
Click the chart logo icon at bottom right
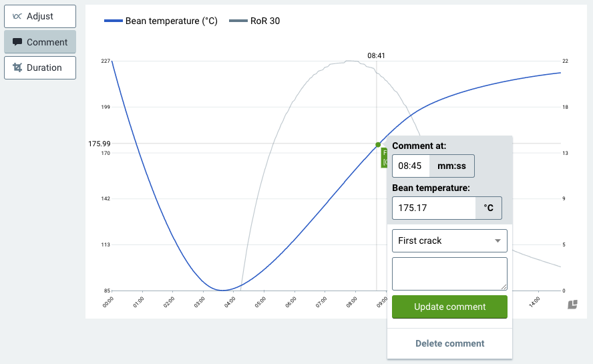point(572,305)
